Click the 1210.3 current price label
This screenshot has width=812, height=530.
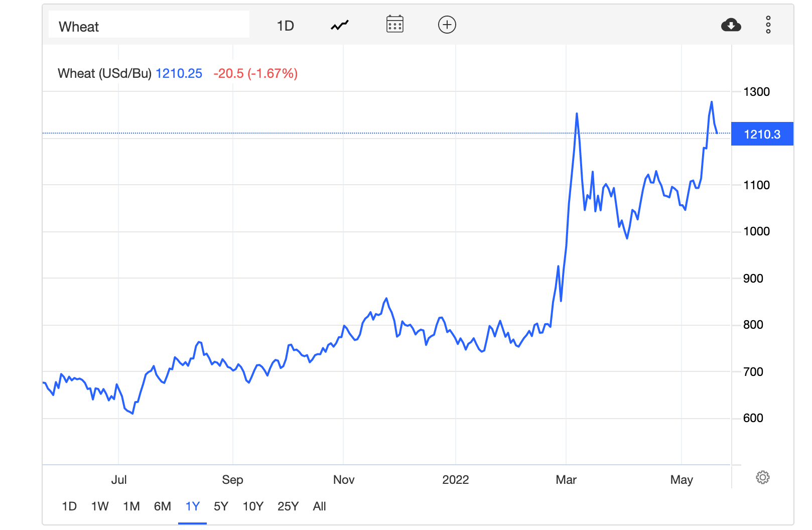762,134
